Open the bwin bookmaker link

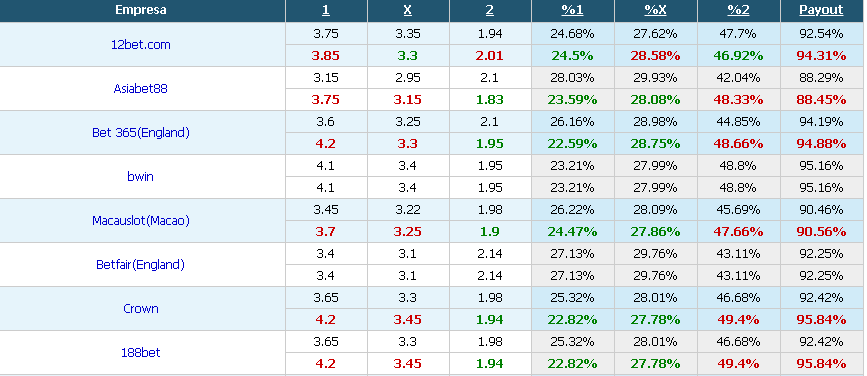(140, 176)
